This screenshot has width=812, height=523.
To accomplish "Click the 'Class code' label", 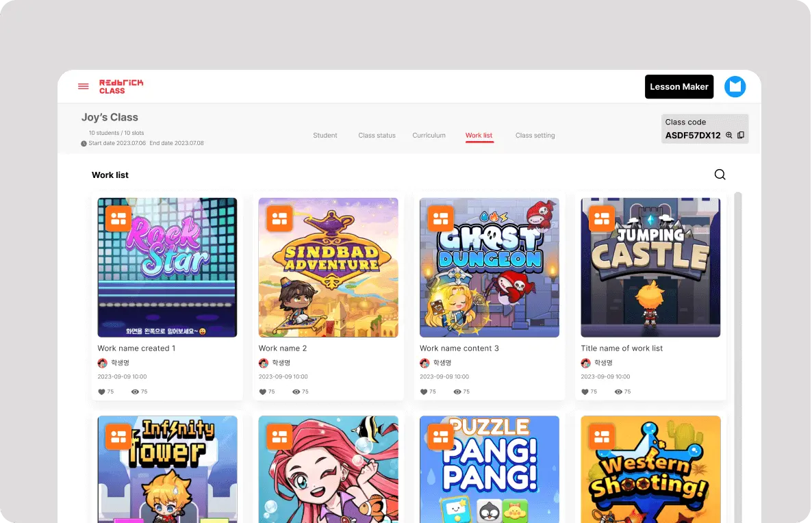I will click(685, 123).
